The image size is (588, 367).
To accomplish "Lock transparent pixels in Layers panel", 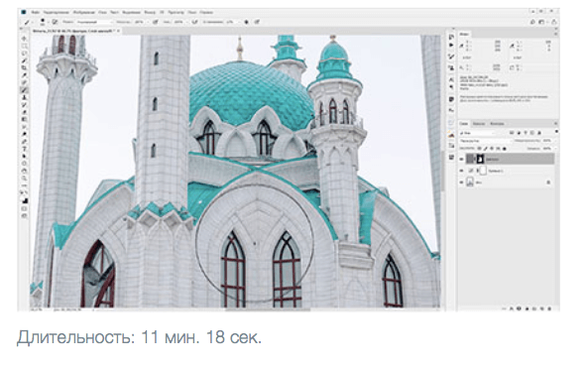I will [480, 149].
